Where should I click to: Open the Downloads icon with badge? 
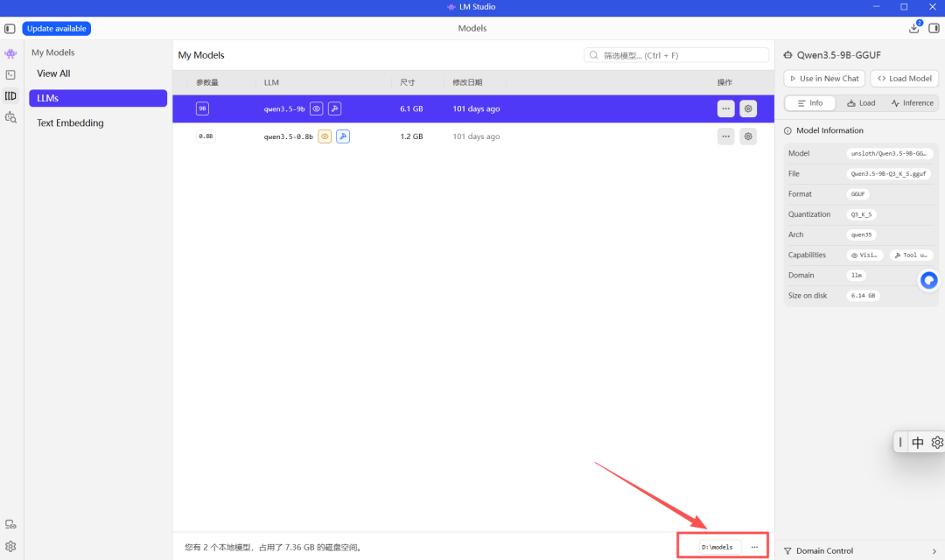[914, 28]
